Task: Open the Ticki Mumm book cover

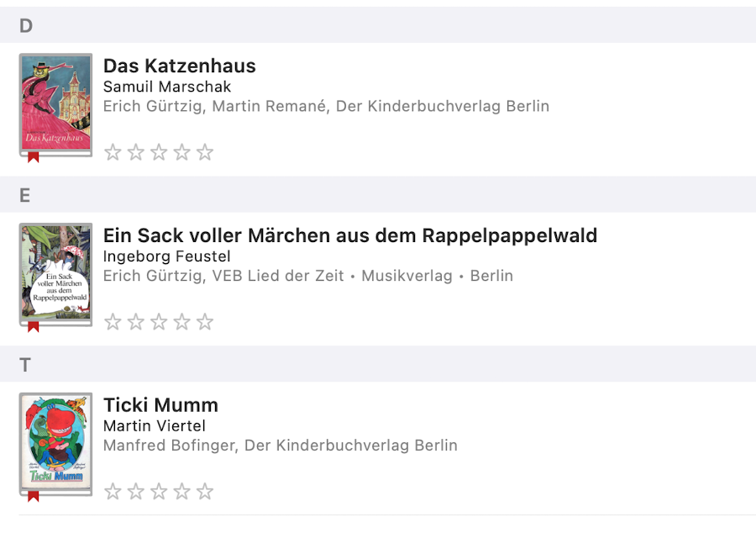Action: [55, 442]
